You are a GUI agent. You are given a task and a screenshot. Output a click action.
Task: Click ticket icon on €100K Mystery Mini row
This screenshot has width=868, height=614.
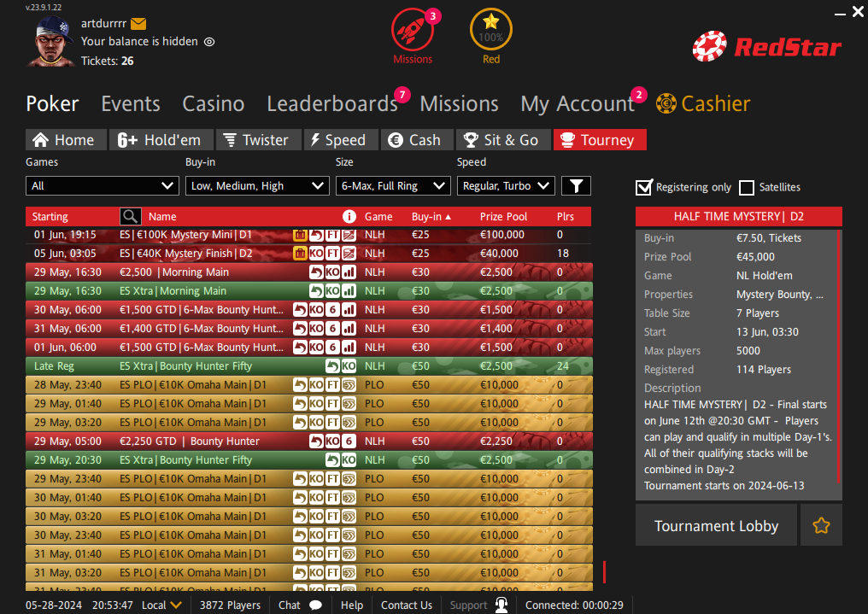pyautogui.click(x=300, y=235)
